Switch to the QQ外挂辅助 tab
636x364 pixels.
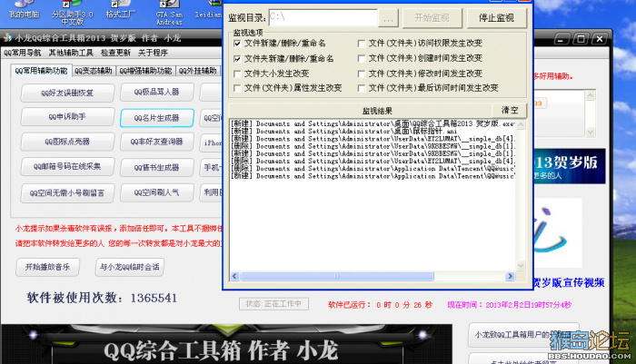coord(197,71)
